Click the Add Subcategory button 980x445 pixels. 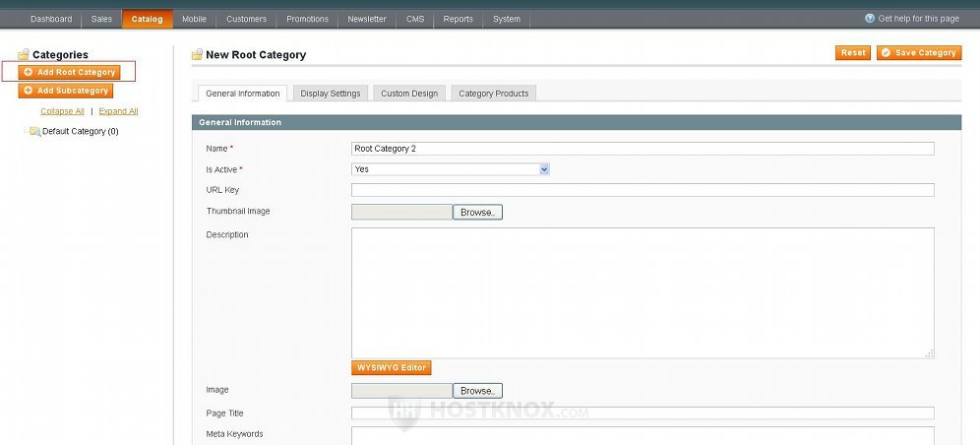[x=66, y=91]
